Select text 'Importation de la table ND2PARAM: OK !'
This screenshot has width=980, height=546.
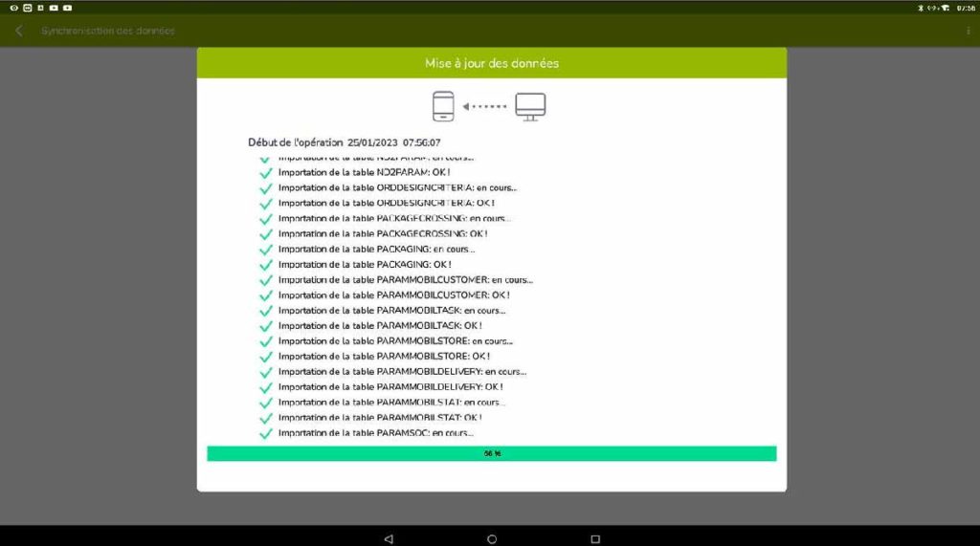(x=364, y=172)
